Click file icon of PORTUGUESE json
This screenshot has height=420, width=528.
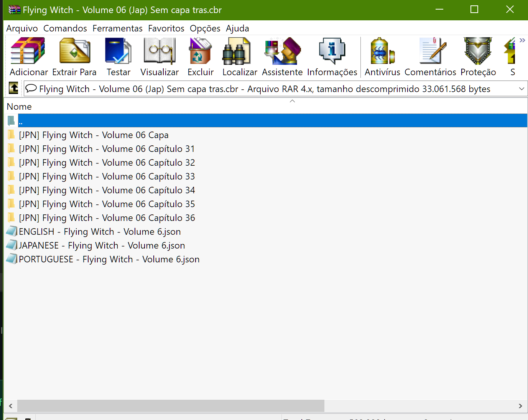[x=12, y=259]
